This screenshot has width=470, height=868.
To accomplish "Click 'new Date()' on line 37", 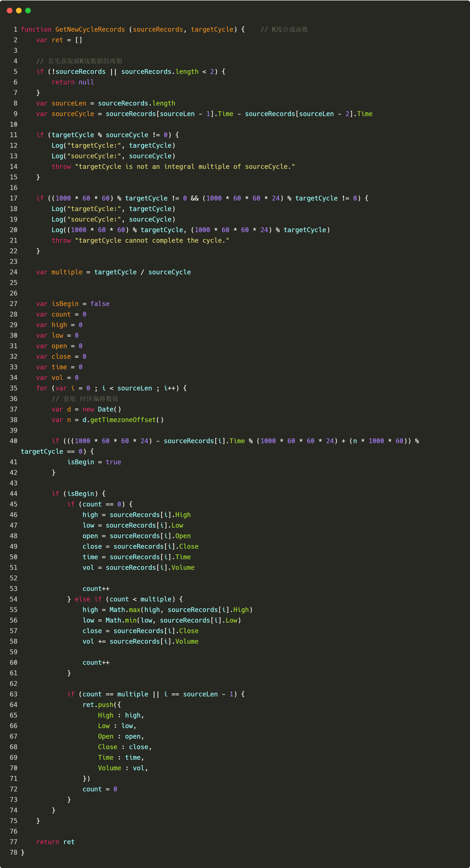I will tap(102, 409).
